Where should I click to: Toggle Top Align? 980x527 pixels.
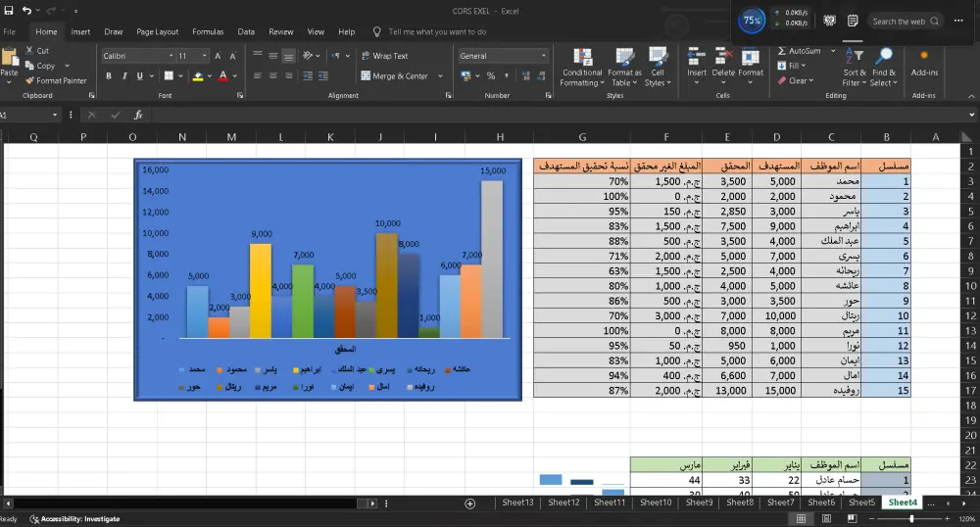point(258,56)
